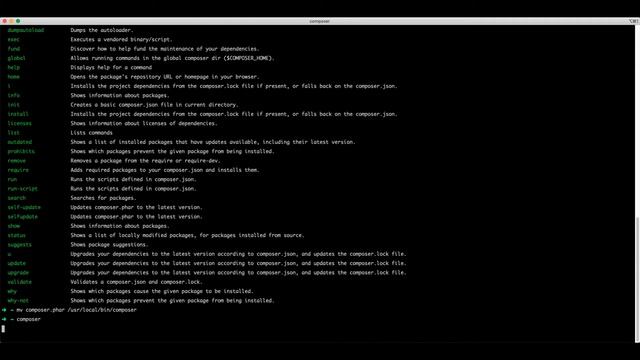Click the 'prohibits' command name

pyautogui.click(x=21, y=151)
